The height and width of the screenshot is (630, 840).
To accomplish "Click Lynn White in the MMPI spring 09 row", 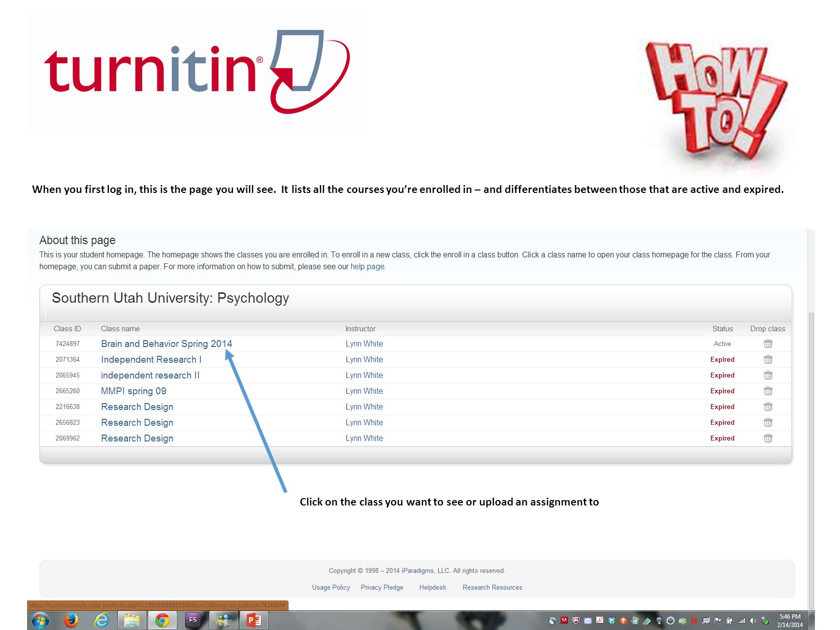I will (x=364, y=391).
